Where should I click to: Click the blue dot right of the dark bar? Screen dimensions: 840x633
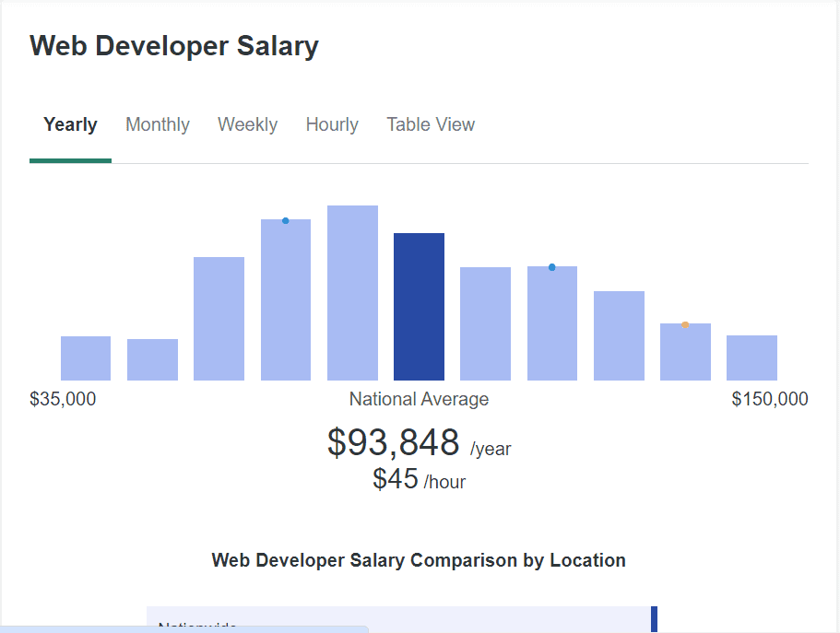[x=552, y=267]
